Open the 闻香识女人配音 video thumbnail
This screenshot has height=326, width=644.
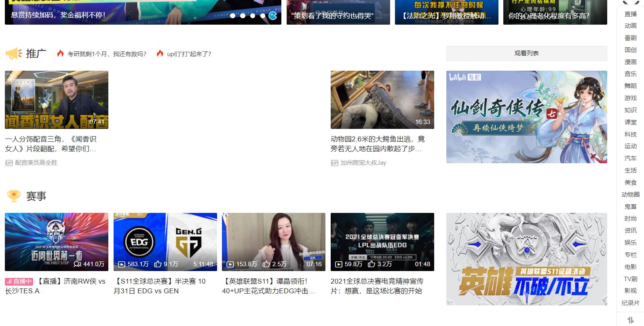coord(57,100)
